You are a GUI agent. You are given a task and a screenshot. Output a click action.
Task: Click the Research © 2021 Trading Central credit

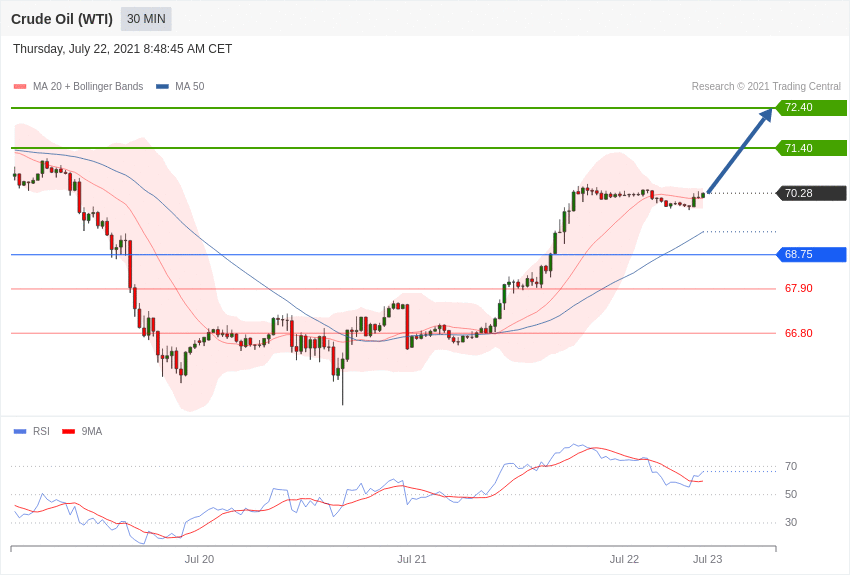[x=766, y=87]
